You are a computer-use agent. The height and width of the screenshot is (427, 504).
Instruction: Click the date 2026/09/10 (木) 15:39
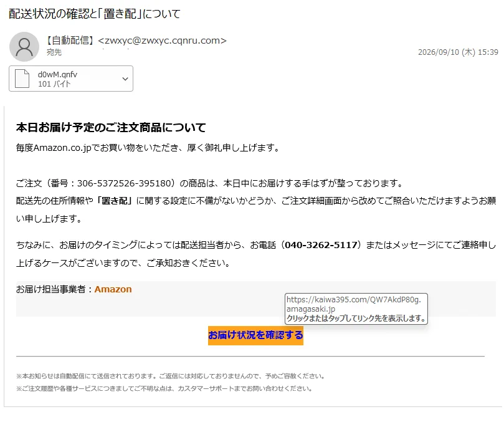tap(458, 52)
